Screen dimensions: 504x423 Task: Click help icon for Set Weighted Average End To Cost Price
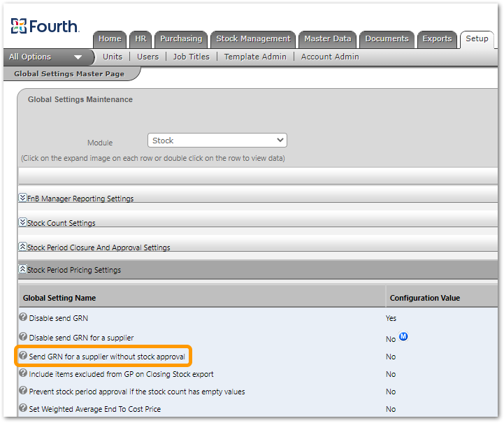pyautogui.click(x=23, y=409)
